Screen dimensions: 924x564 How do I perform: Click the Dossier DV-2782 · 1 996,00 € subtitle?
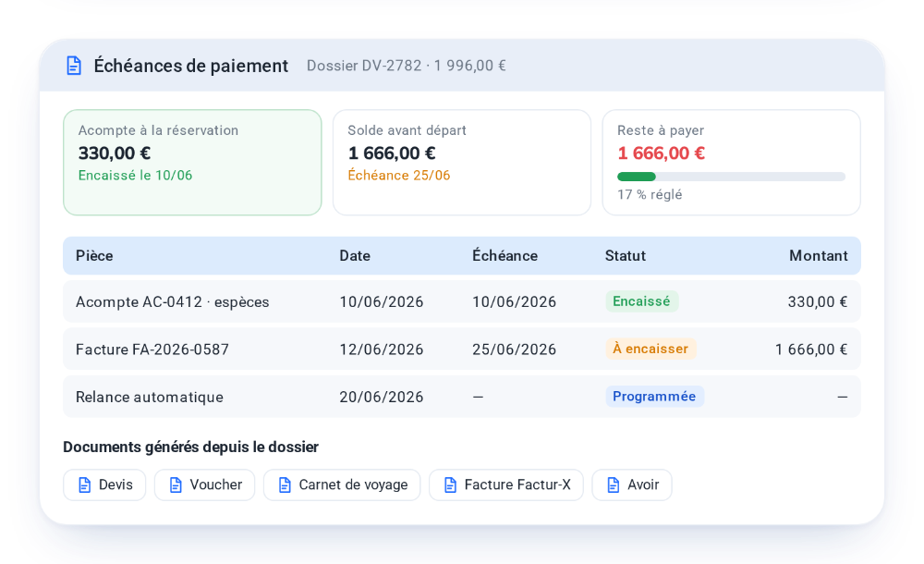(406, 66)
